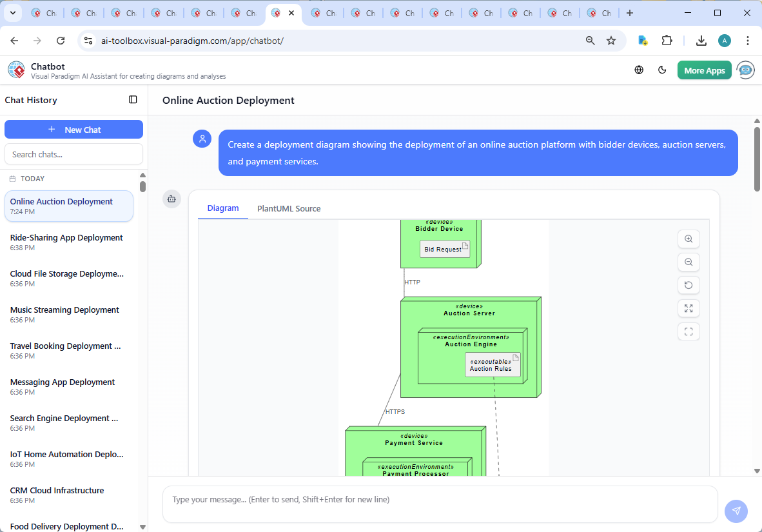Fit the diagram to the window
The height and width of the screenshot is (532, 762).
(689, 308)
